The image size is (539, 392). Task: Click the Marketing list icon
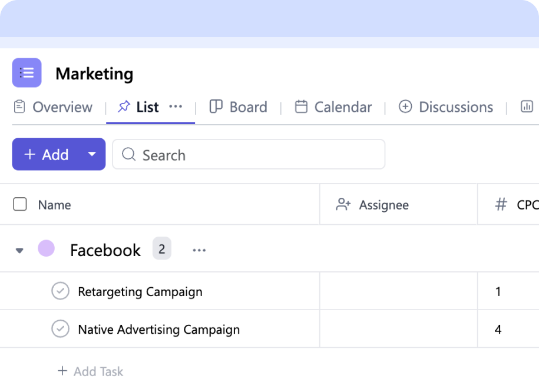tap(27, 72)
